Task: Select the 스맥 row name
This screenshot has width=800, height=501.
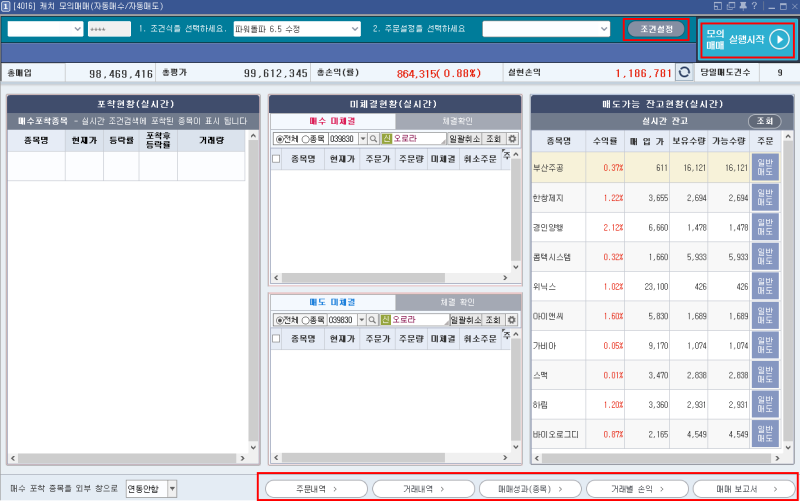Action: 540,375
